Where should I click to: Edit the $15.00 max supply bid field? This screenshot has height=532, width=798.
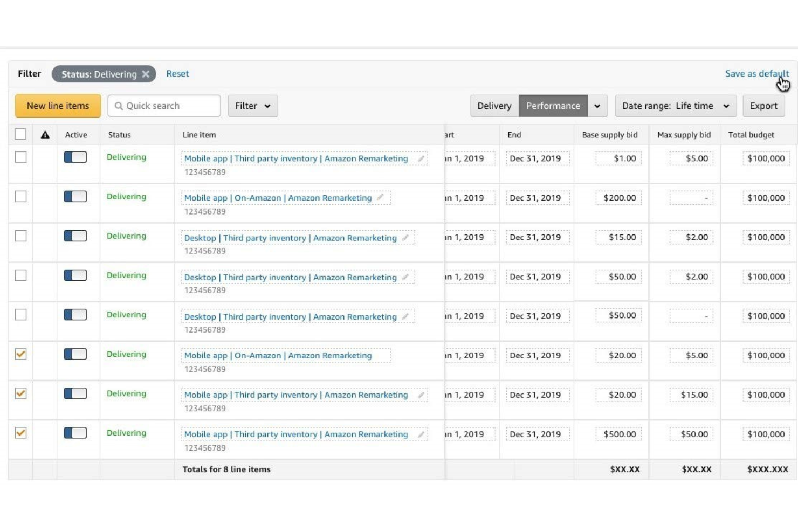[x=691, y=395]
